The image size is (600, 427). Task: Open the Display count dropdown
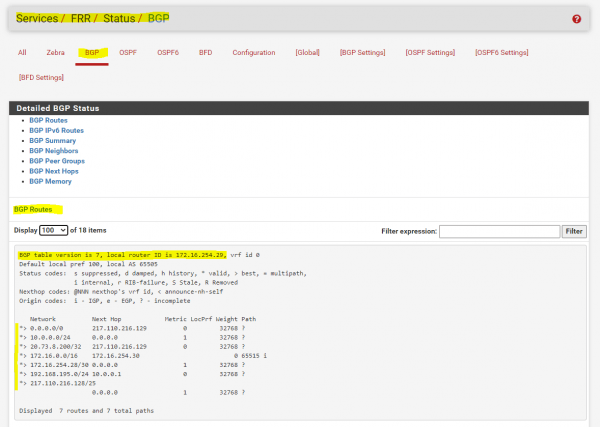[x=54, y=231]
